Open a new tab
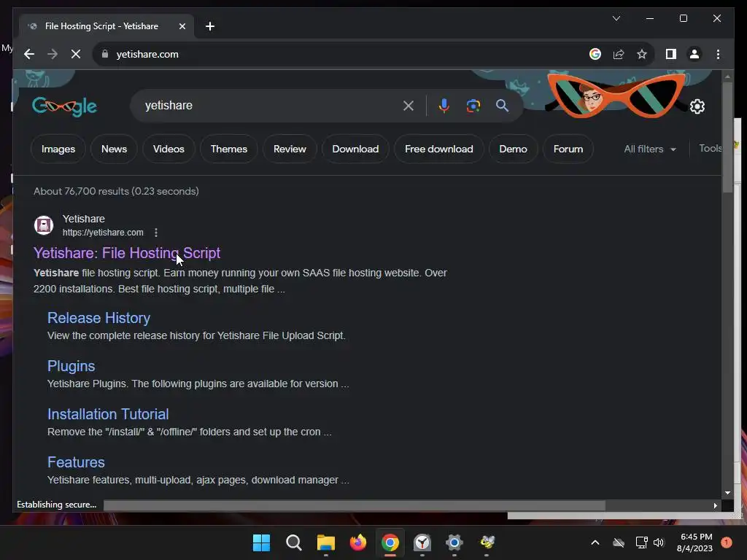This screenshot has height=560, width=747. pyautogui.click(x=210, y=26)
